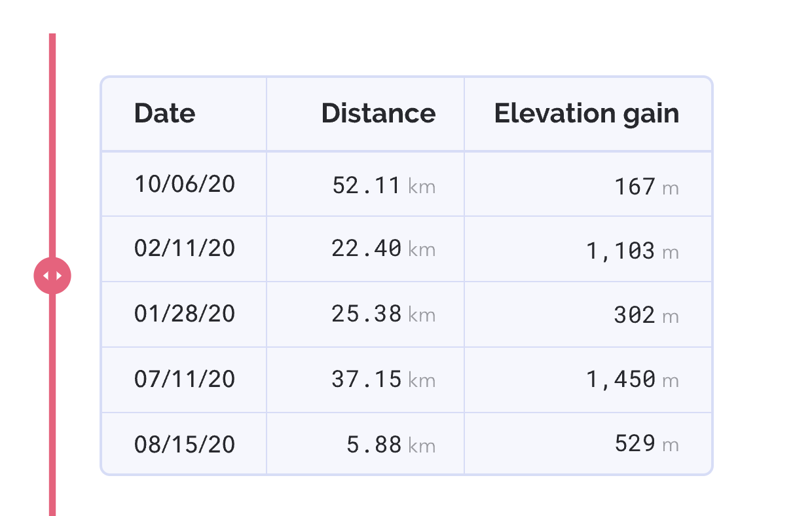
Task: Click the 1,450 m elevation value
Action: click(633, 379)
